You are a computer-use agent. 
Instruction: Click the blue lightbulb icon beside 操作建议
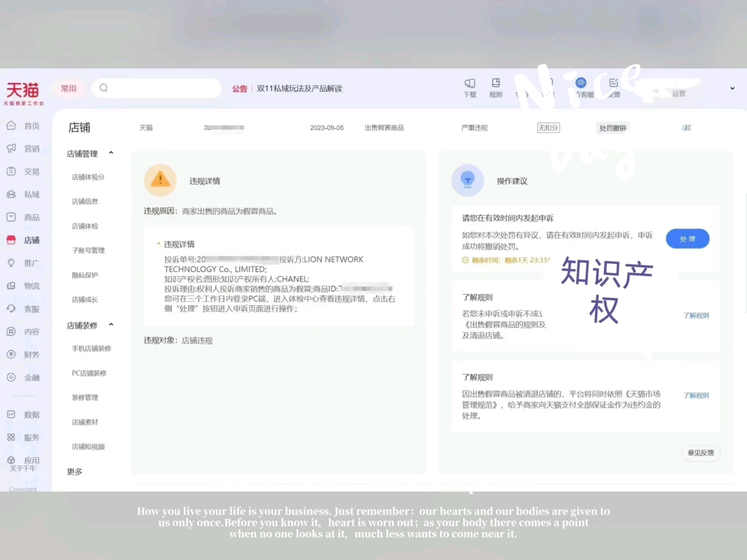468,180
